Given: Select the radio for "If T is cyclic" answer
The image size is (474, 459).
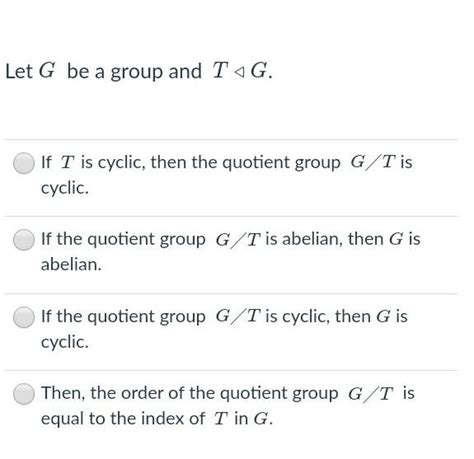Looking at the screenshot, I should pos(24,163).
